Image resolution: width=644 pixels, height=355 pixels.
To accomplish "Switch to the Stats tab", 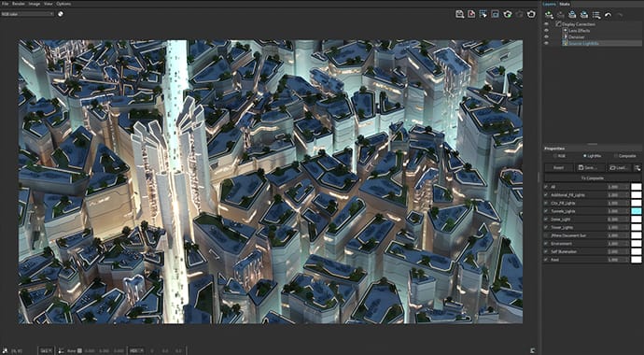I will click(x=565, y=4).
